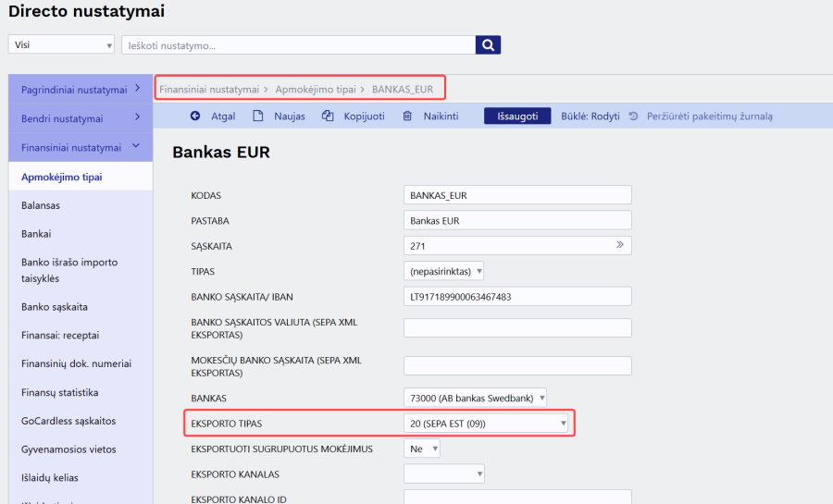Image resolution: width=833 pixels, height=504 pixels.
Task: Click BANKO SĄSKAITOS VALIUTA input field
Action: (517, 328)
